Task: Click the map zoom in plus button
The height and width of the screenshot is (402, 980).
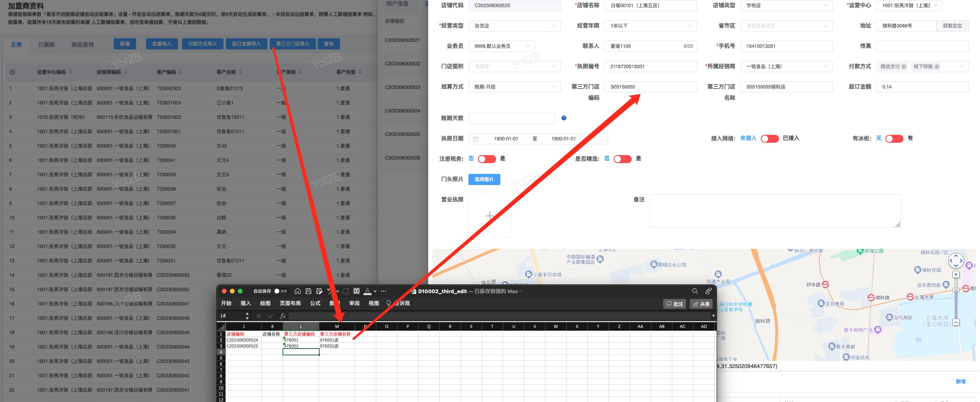Action: tap(956, 274)
